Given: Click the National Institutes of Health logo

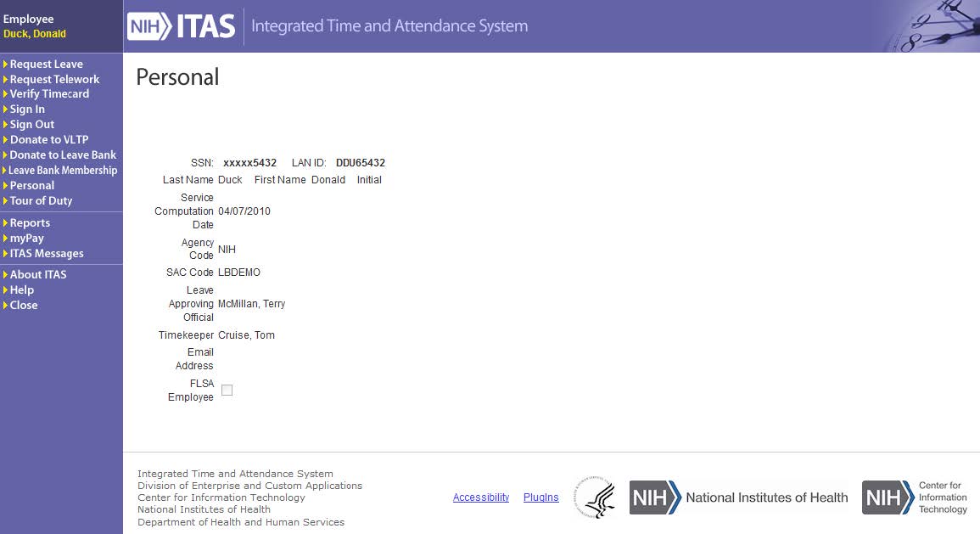Looking at the screenshot, I should (x=738, y=497).
